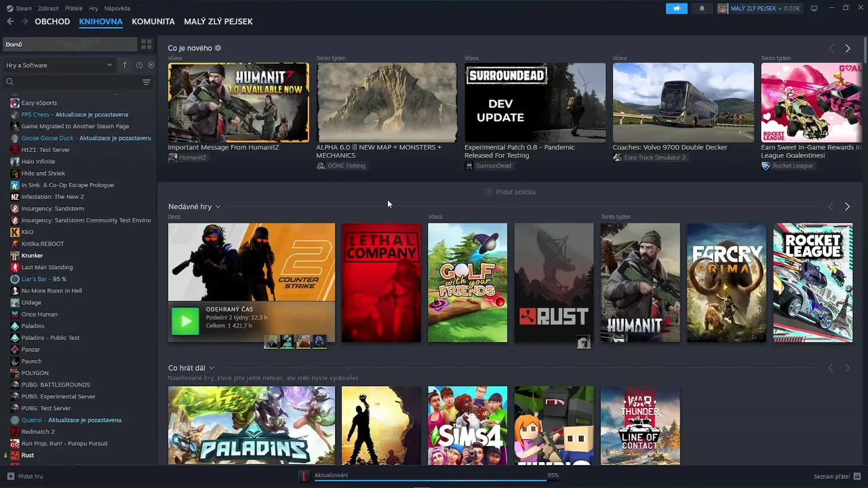Open the Nápověda menu
This screenshot has height=488, width=868.
tap(117, 8)
